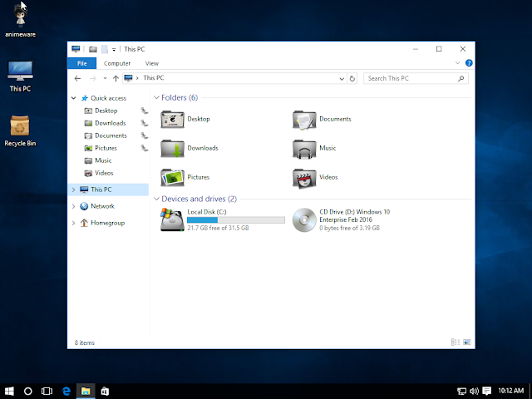Select Videos in Quick access

pyautogui.click(x=104, y=173)
